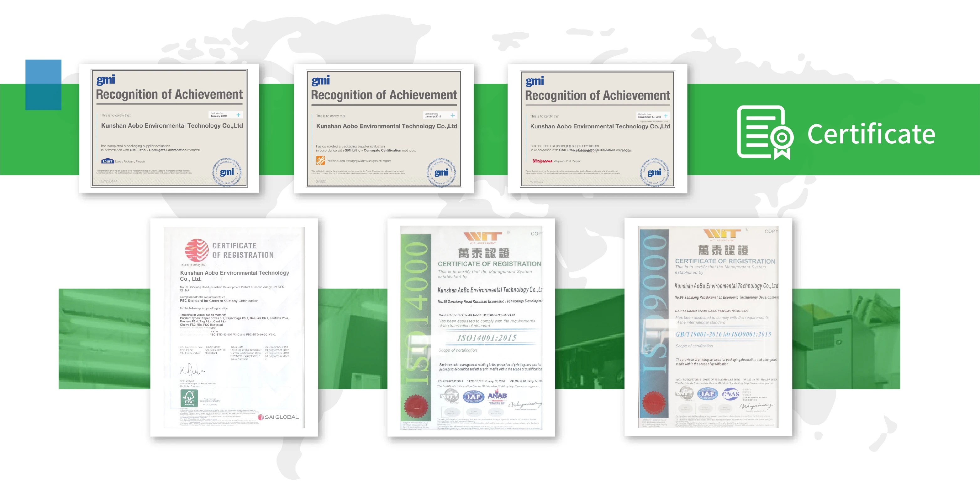Click the red wax seal on ISO9000 certificate

point(654,403)
